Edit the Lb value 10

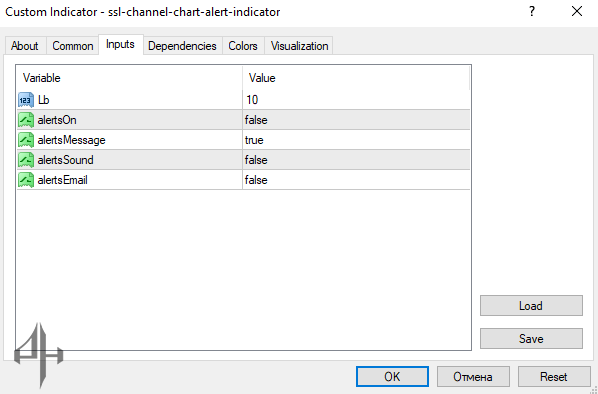[356, 100]
